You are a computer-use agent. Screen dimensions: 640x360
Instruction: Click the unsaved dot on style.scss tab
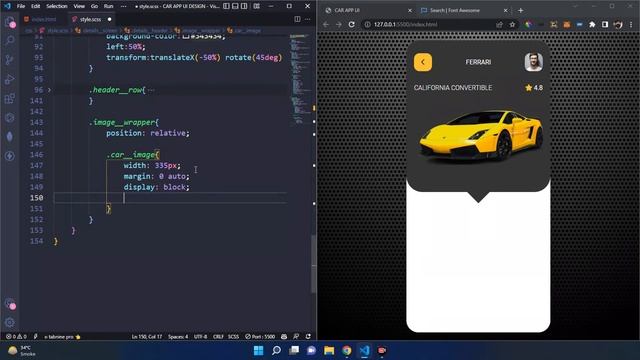coord(109,19)
